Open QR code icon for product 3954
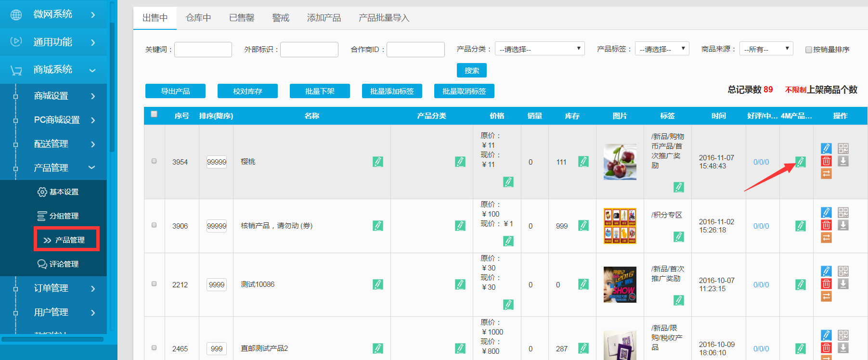868x360 pixels. (843, 148)
